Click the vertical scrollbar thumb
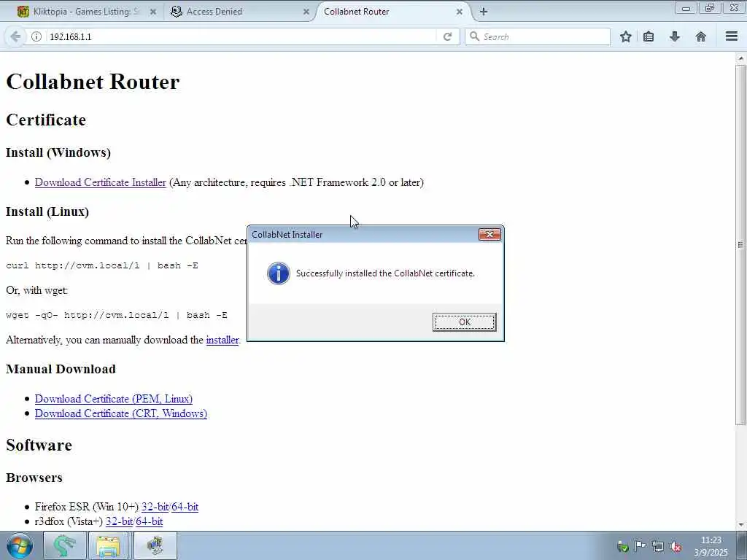Viewport: 747px width, 560px height. 740,245
